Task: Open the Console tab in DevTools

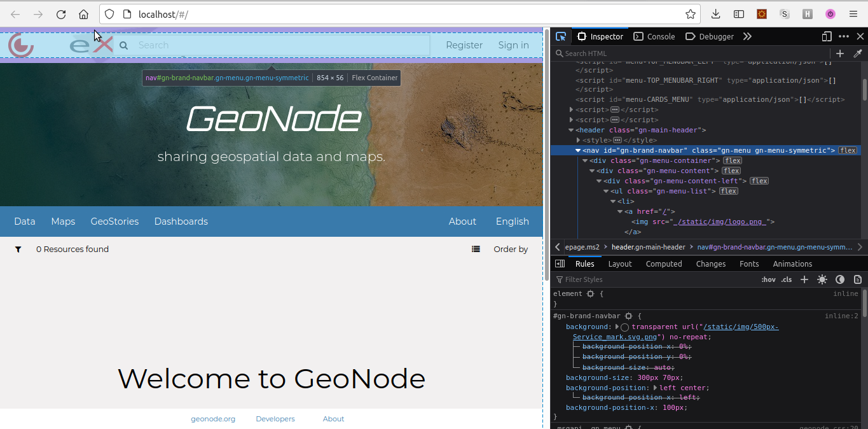Action: (654, 37)
